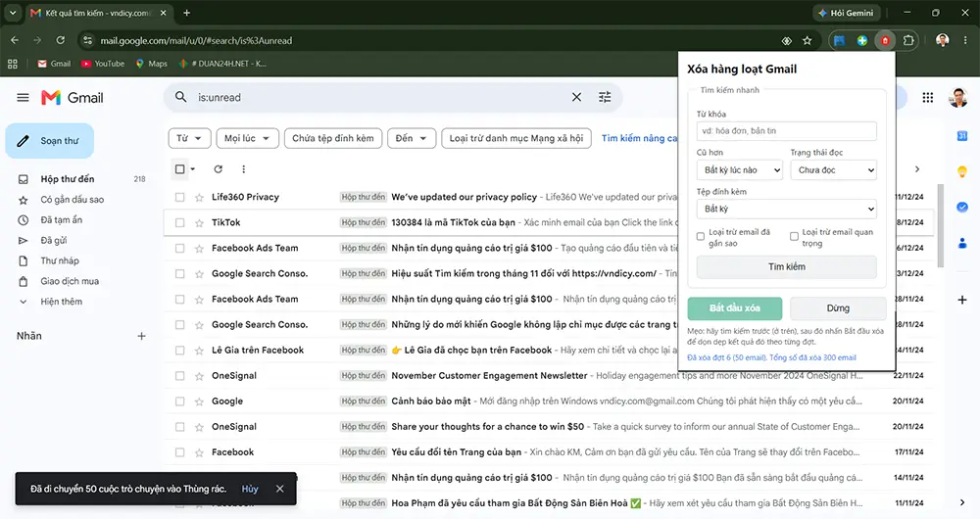Click the Gmail logo
Screen dimensions: 980x519
(x=73, y=97)
